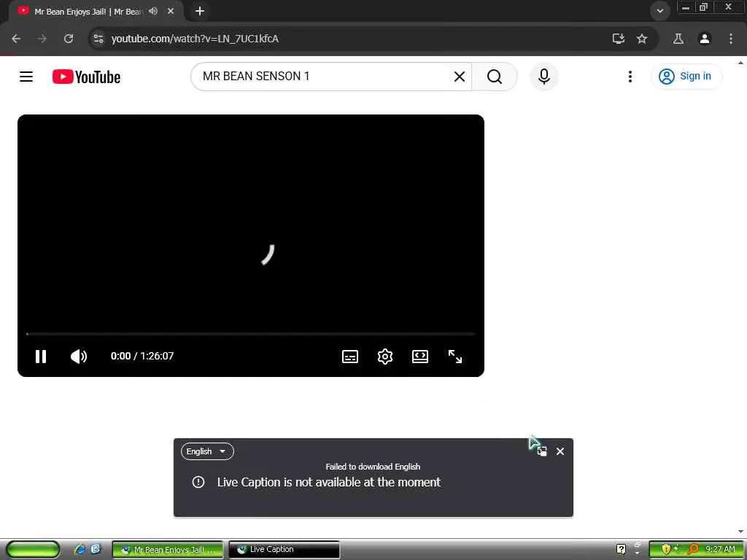Switch to Mr Bean Enjoys Jail taskbar item
The height and width of the screenshot is (560, 747).
168,550
